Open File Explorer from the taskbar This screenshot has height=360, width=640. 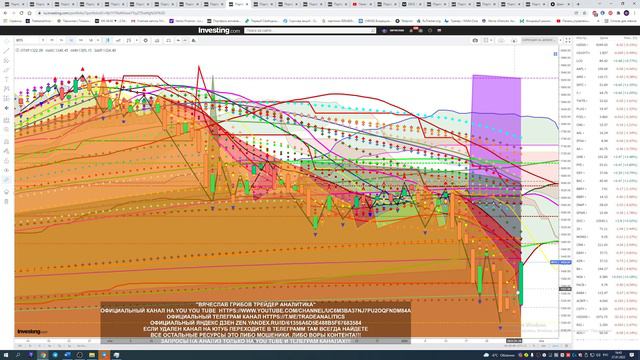pyautogui.click(x=92, y=355)
